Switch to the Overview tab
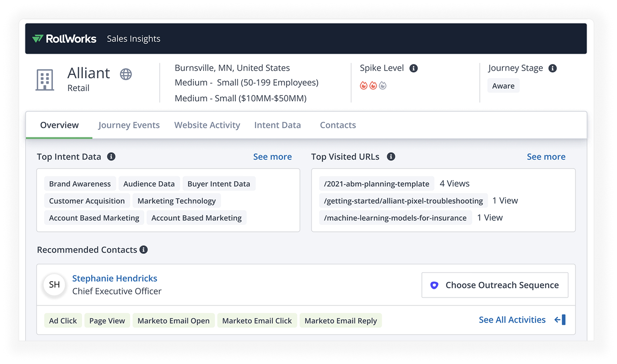Viewport: 617px width, 364px height. click(x=59, y=125)
